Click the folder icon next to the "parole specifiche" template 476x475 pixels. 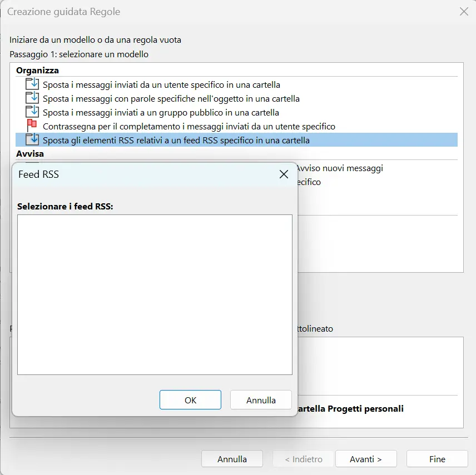[33, 98]
